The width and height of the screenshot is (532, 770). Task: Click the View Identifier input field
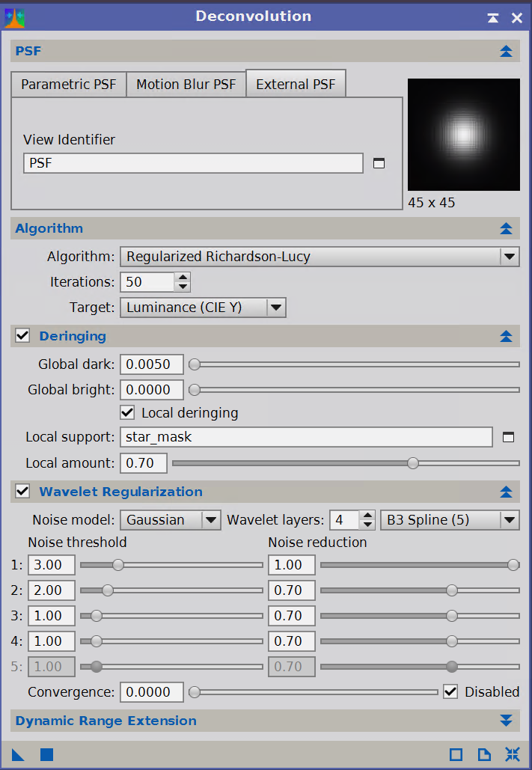coord(193,163)
